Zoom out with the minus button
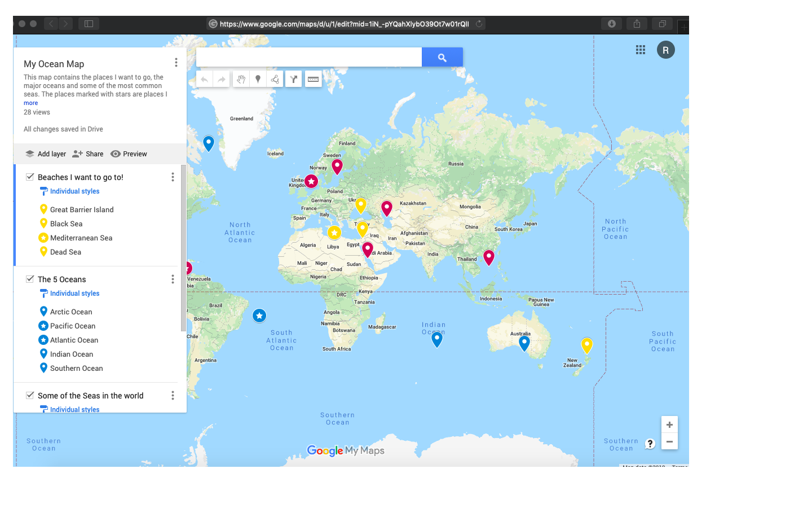This screenshot has width=812, height=508. click(x=669, y=441)
